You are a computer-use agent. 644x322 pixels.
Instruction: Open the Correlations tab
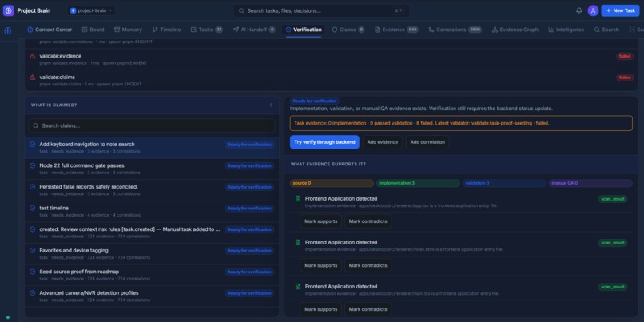click(455, 30)
